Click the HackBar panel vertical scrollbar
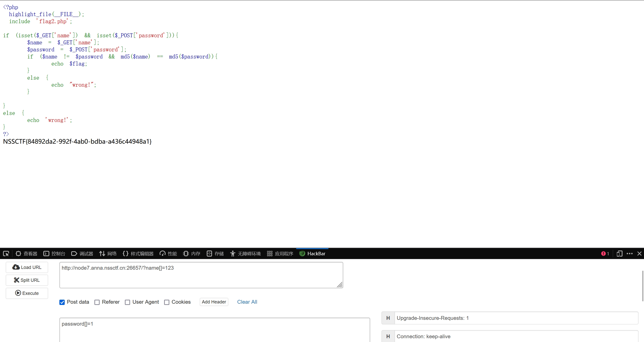Viewport: 644px width, 342px height. coord(643,286)
